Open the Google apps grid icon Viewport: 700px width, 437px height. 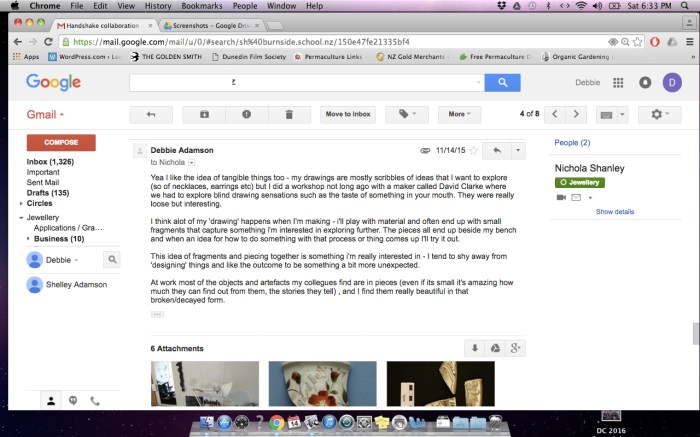coord(618,83)
